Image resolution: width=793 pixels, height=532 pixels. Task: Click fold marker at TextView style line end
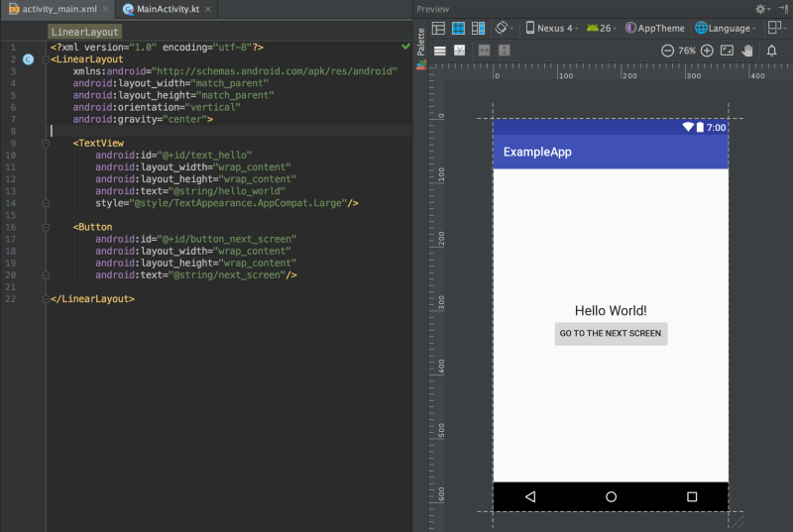click(46, 203)
